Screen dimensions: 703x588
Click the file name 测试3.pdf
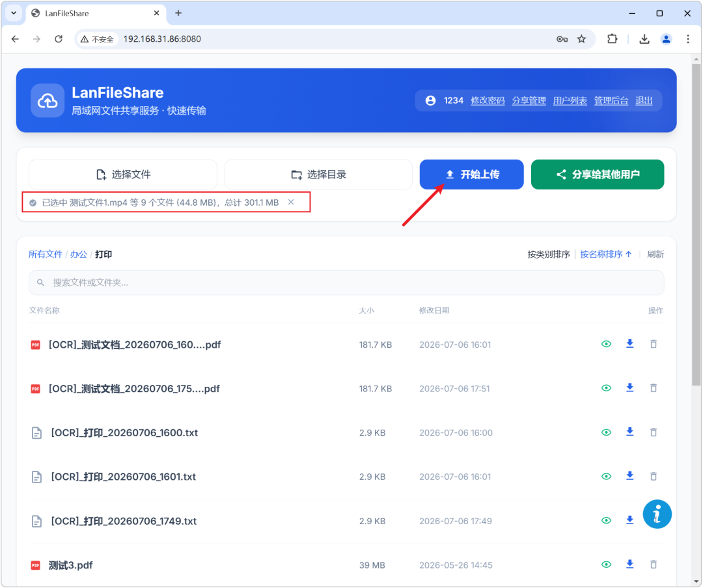click(70, 565)
